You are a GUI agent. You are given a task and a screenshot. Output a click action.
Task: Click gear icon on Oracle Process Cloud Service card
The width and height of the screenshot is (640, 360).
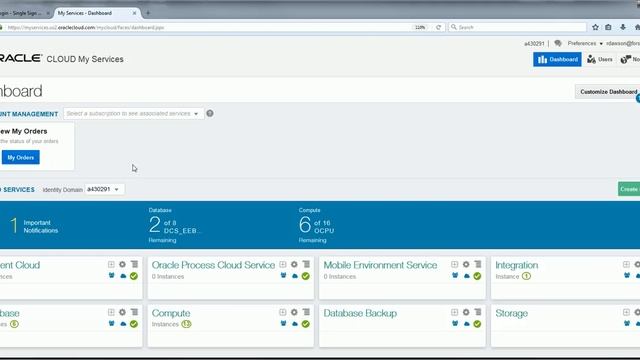click(x=294, y=264)
